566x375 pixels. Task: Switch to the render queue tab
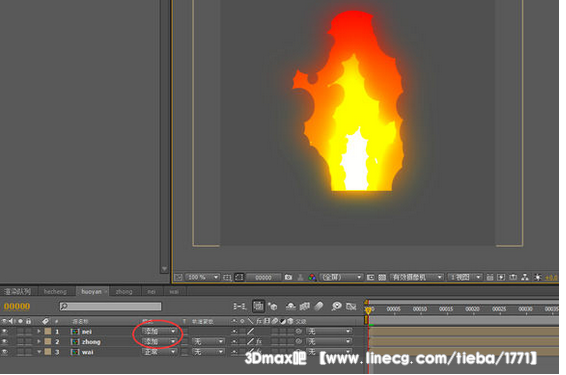pos(18,291)
